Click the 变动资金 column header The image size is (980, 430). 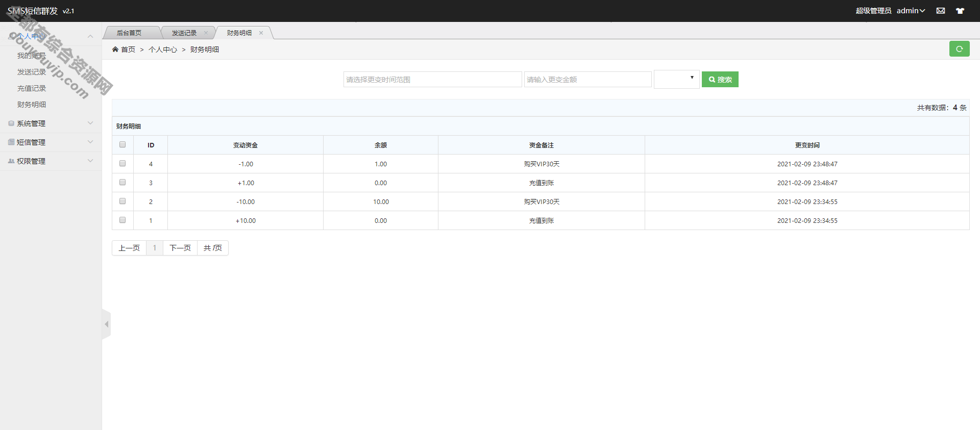pos(246,145)
